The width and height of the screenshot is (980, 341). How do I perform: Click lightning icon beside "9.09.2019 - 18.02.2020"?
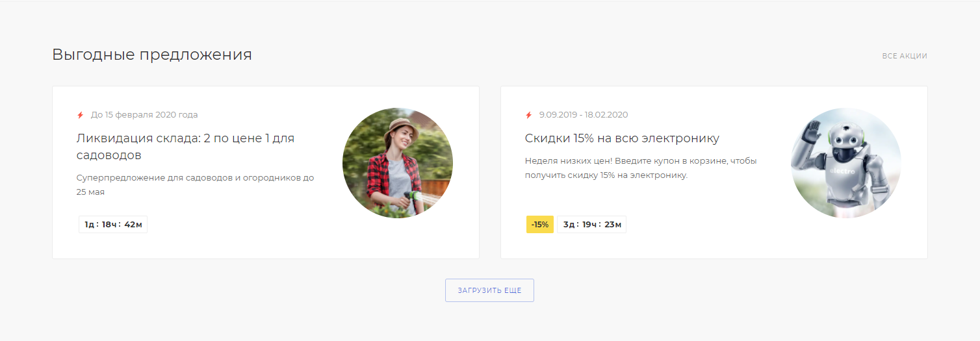[529, 115]
